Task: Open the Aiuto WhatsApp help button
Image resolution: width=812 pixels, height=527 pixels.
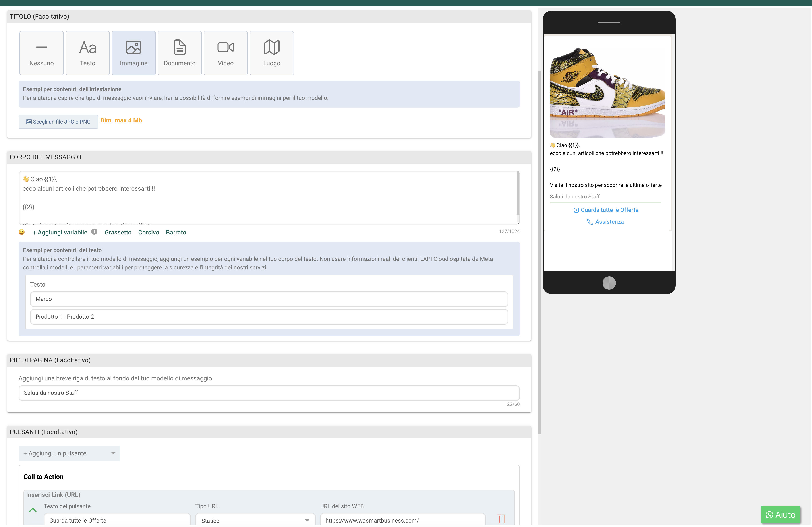Action: [x=781, y=515]
